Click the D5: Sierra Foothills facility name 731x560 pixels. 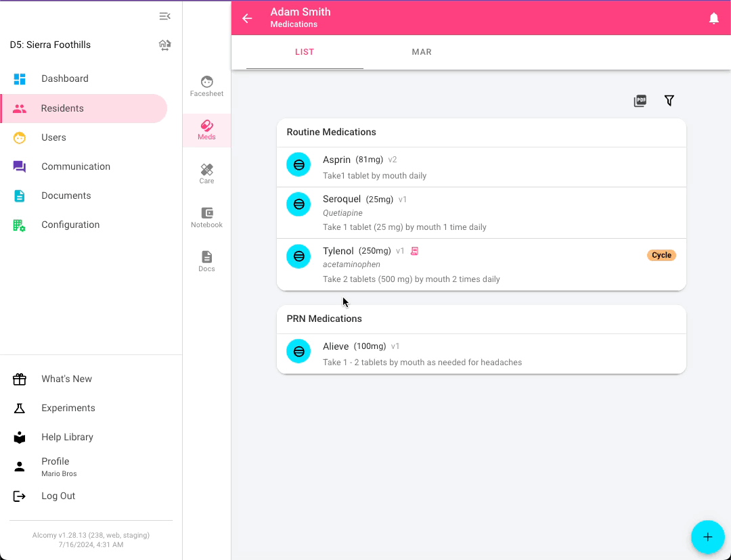point(50,45)
